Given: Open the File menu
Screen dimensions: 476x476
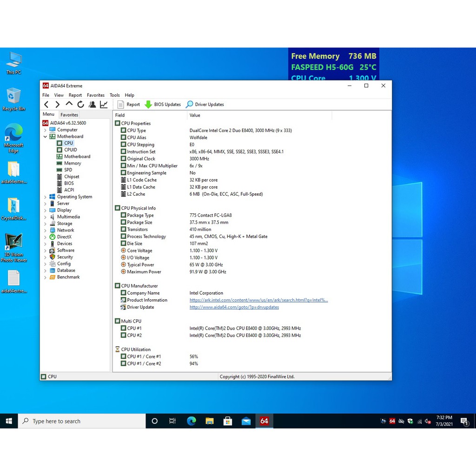Looking at the screenshot, I should (46, 95).
